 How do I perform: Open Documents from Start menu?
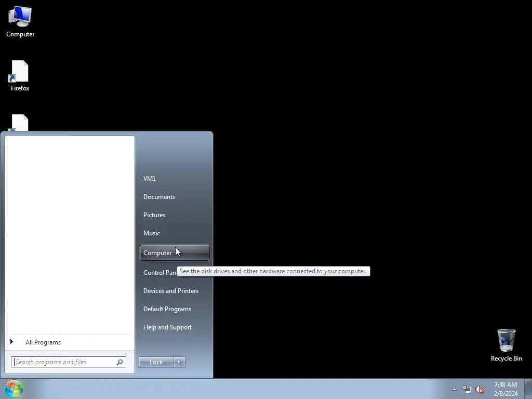(x=175, y=197)
